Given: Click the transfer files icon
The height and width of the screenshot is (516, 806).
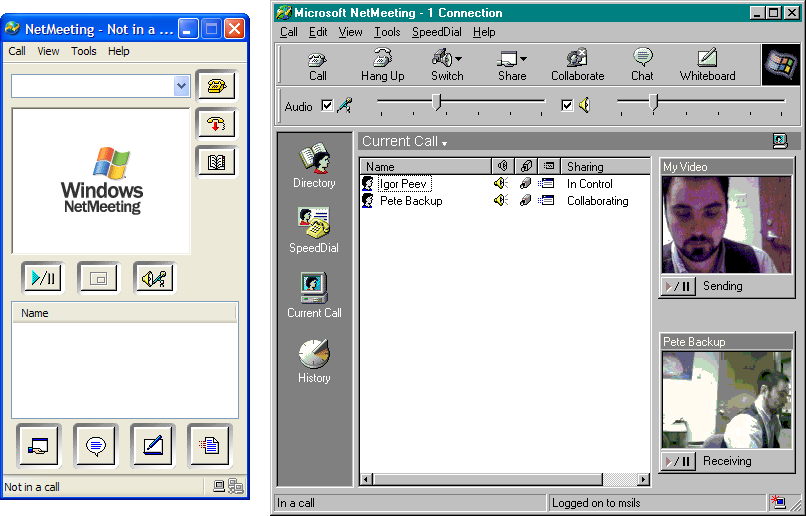Looking at the screenshot, I should click(x=210, y=446).
